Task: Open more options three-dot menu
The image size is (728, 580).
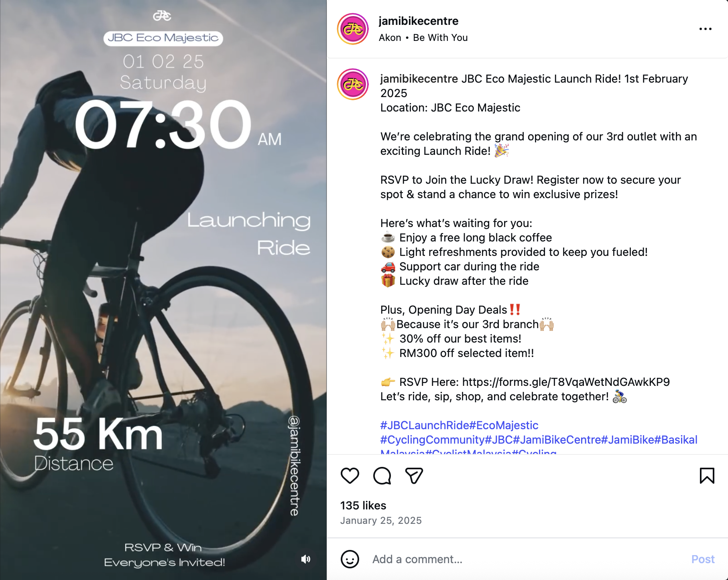Action: (705, 29)
